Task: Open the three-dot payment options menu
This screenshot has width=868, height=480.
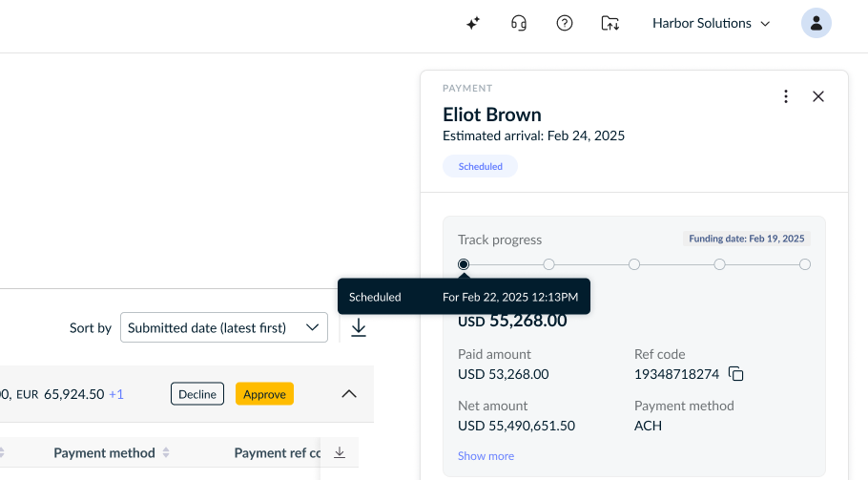Action: tap(786, 96)
